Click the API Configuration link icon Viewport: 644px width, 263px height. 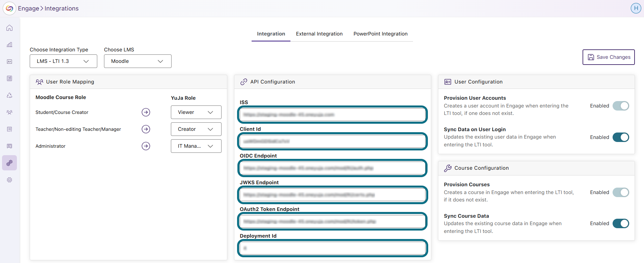tap(244, 82)
